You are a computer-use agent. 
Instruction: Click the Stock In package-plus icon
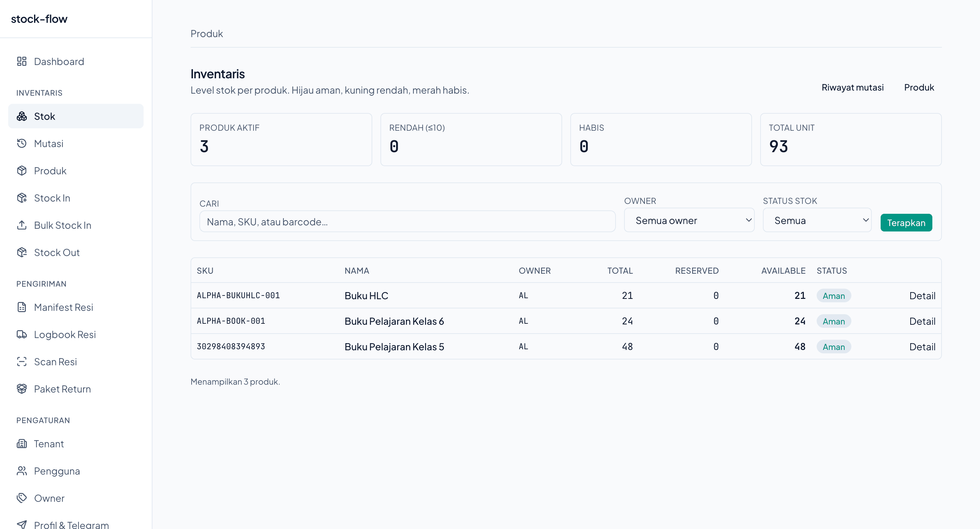click(x=22, y=198)
